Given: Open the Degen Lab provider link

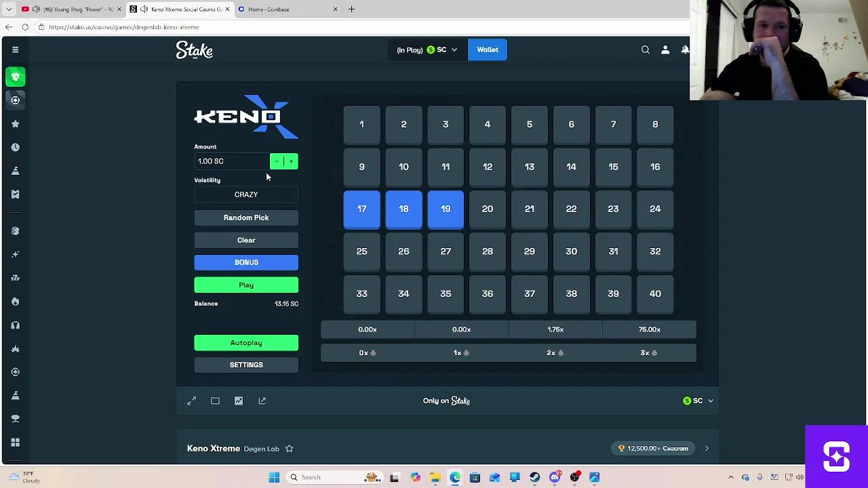Looking at the screenshot, I should coord(261,449).
